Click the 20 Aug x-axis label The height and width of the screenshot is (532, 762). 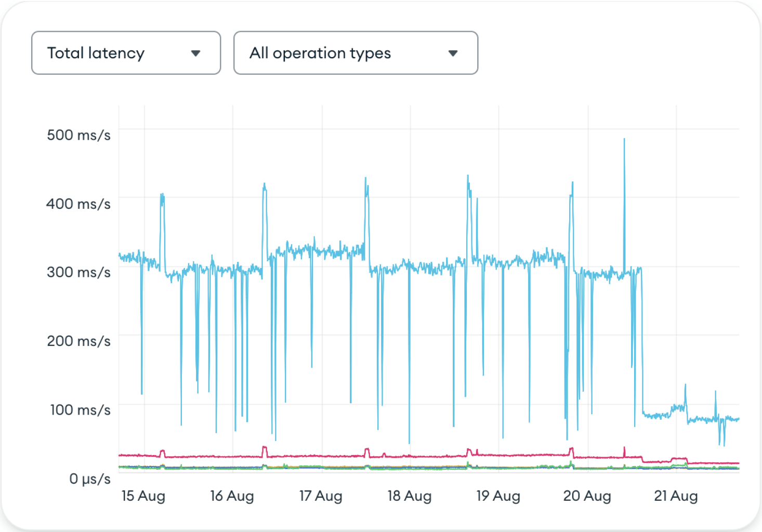(587, 496)
